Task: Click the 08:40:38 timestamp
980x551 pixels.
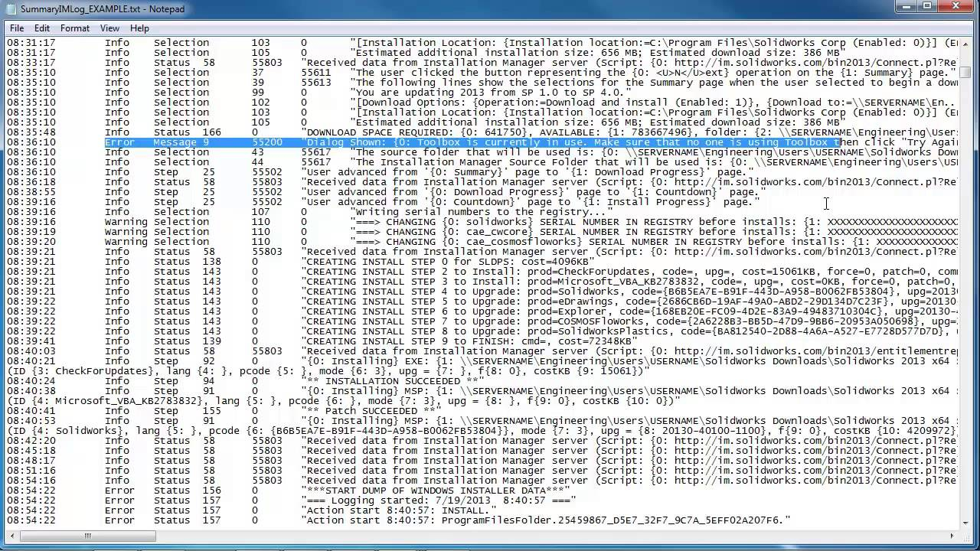Action: (x=31, y=391)
